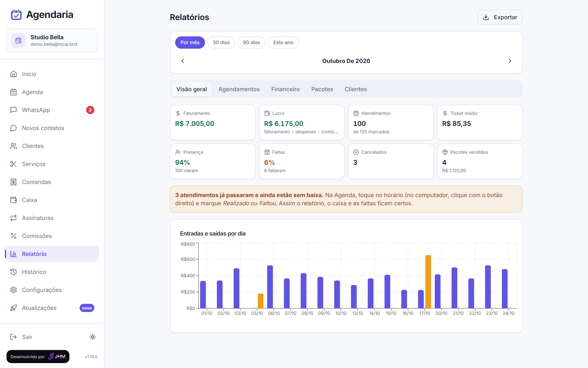The height and width of the screenshot is (368, 588).
Task: Open the Agenda calendar icon
Action: coord(13,92)
